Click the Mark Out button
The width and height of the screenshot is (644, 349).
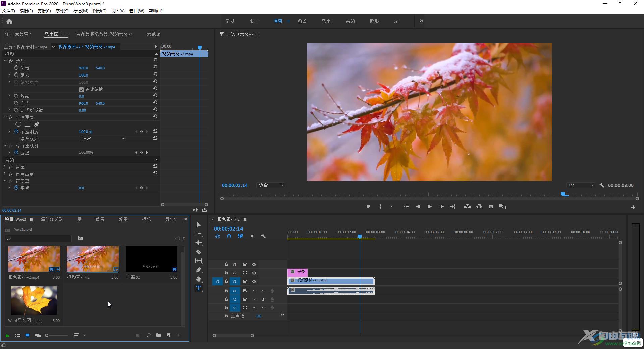391,207
